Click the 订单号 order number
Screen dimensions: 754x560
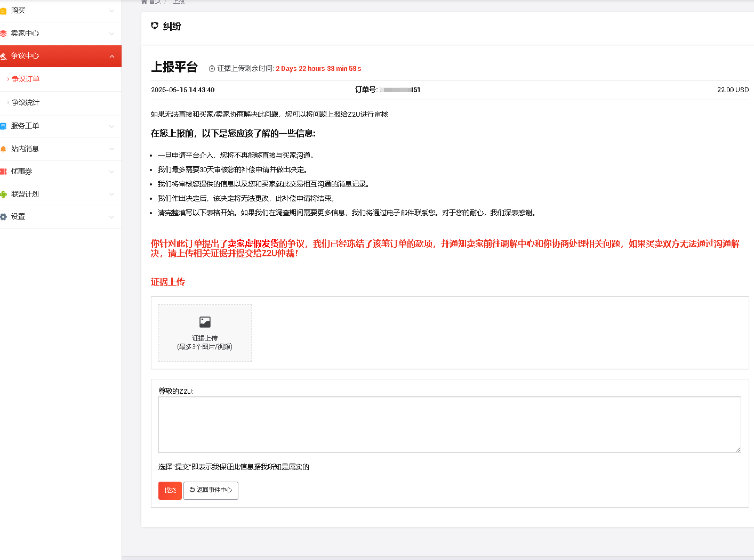coord(388,90)
